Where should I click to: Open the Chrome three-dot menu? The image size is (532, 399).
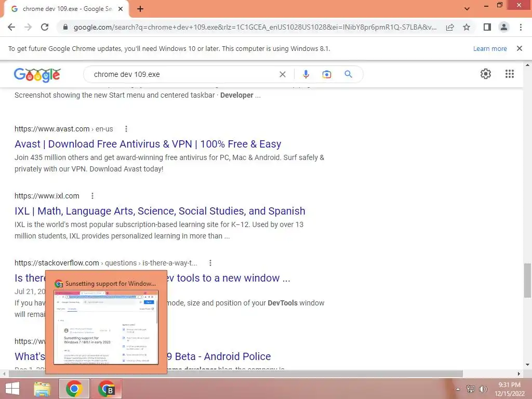click(521, 27)
